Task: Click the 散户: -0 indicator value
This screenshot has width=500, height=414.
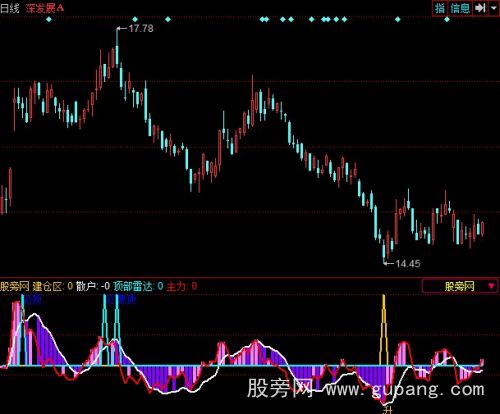Action: 93,286
